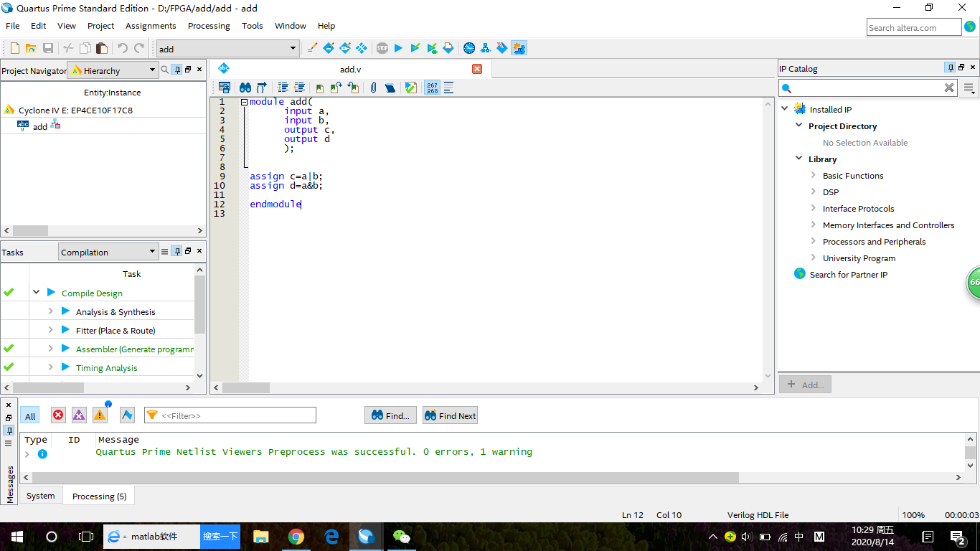This screenshot has height=551, width=980.
Task: Open the TimeQuest Timing Analyzer clock icon
Action: coord(469,48)
